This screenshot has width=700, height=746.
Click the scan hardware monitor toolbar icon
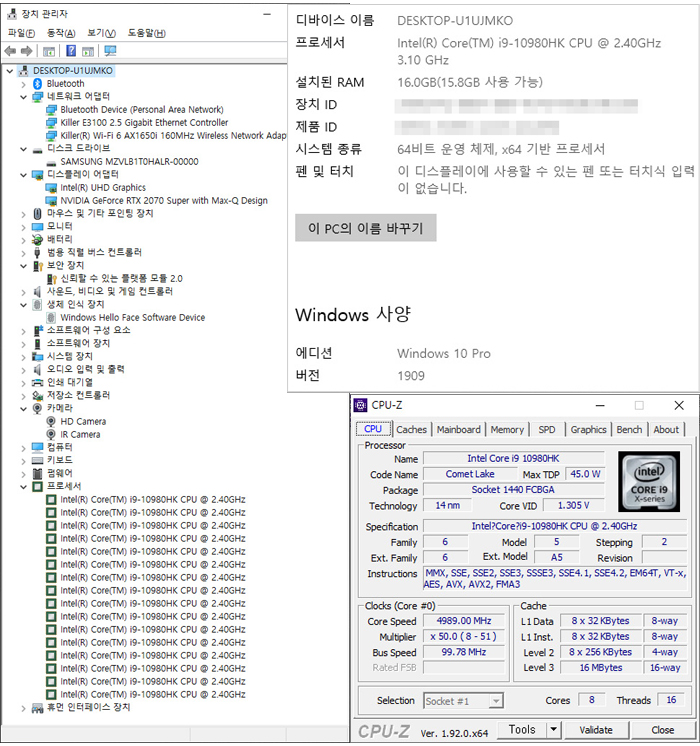pyautogui.click(x=110, y=50)
